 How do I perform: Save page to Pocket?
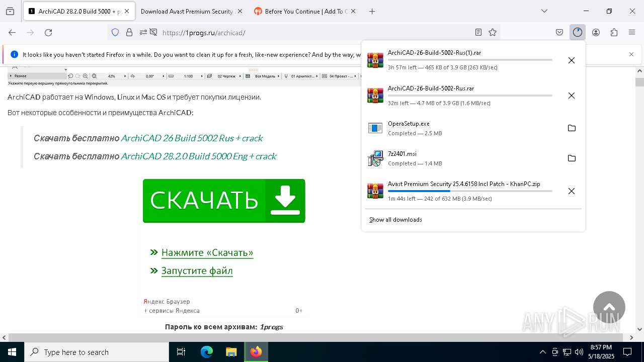coord(559,32)
